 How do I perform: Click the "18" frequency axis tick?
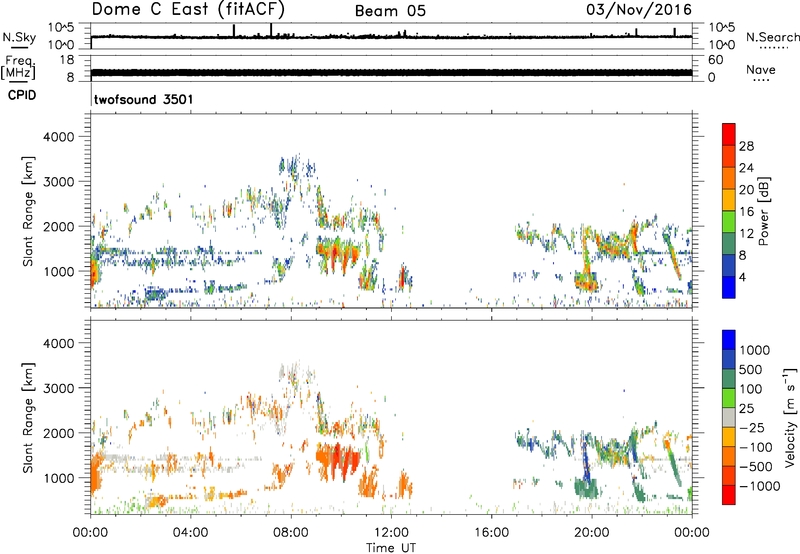(x=67, y=60)
